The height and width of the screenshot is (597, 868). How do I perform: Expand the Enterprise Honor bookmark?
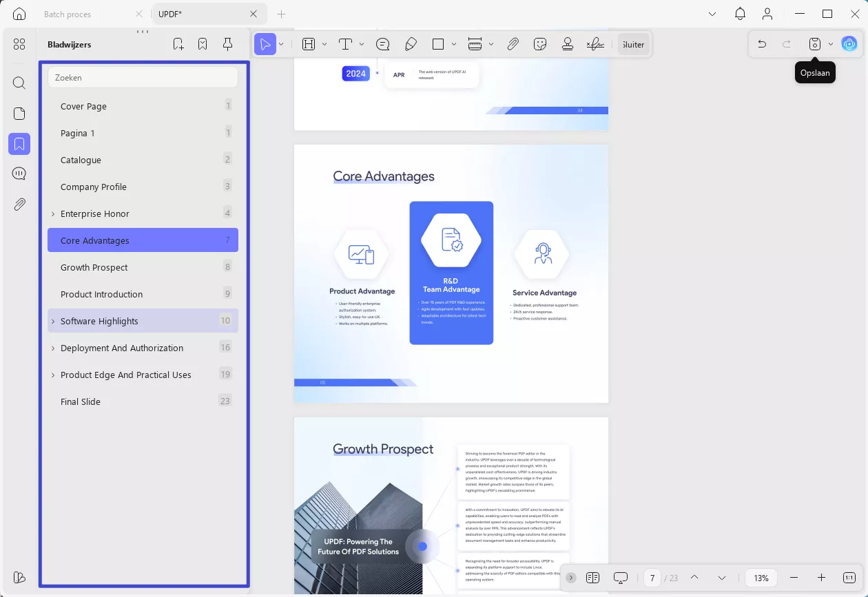pyautogui.click(x=53, y=214)
